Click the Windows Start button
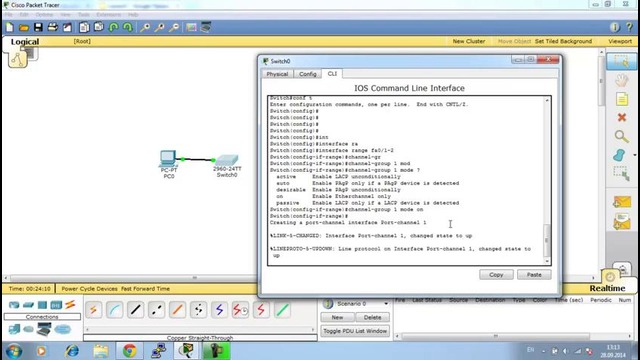 [13, 351]
